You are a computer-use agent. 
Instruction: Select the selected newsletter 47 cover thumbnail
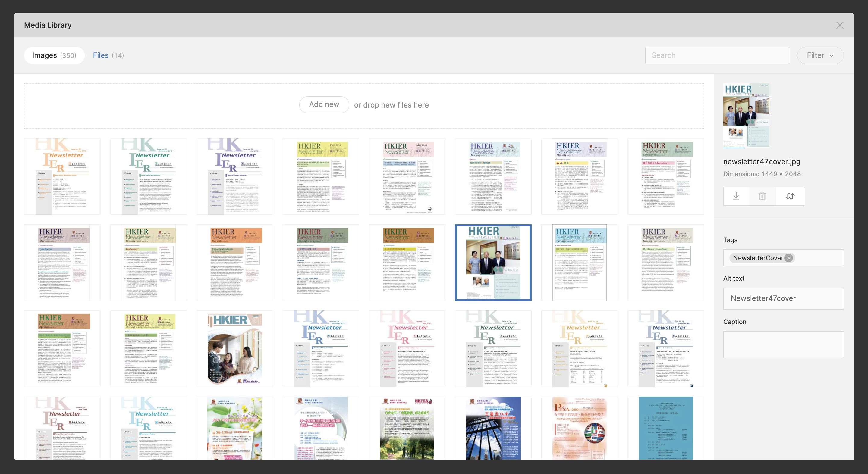click(x=493, y=262)
